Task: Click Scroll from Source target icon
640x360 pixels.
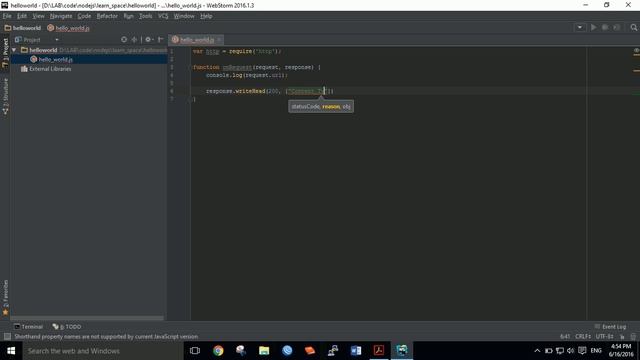Action: (x=124, y=40)
